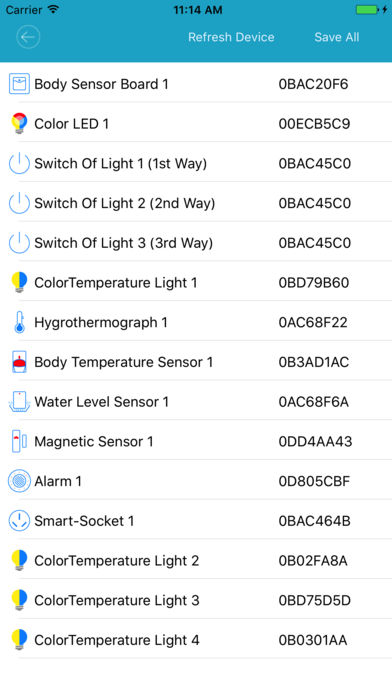Click the Save All button

pos(337,37)
